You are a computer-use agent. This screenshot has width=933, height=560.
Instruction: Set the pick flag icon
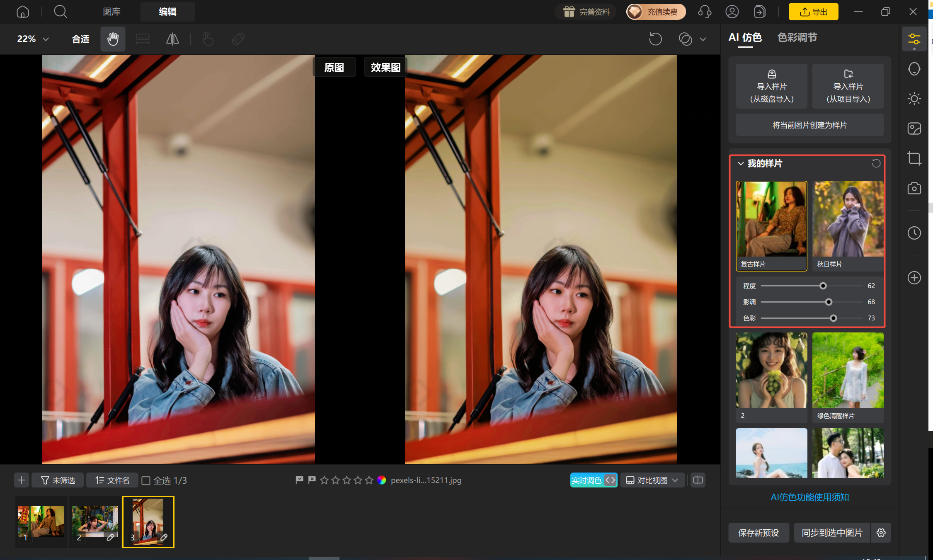[x=299, y=480]
